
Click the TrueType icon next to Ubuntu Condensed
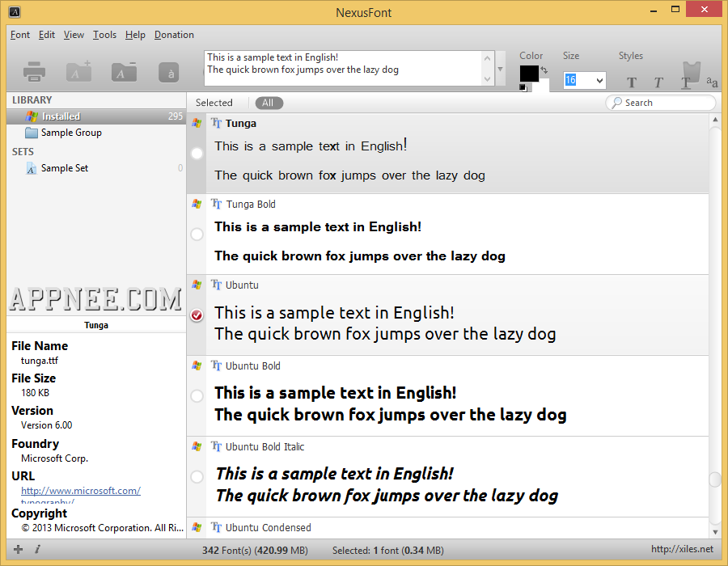[216, 527]
